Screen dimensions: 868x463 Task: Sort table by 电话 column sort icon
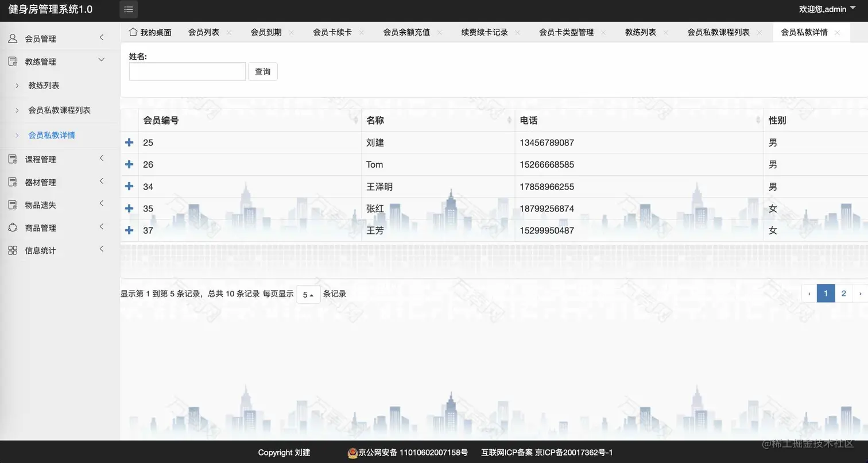pyautogui.click(x=759, y=121)
